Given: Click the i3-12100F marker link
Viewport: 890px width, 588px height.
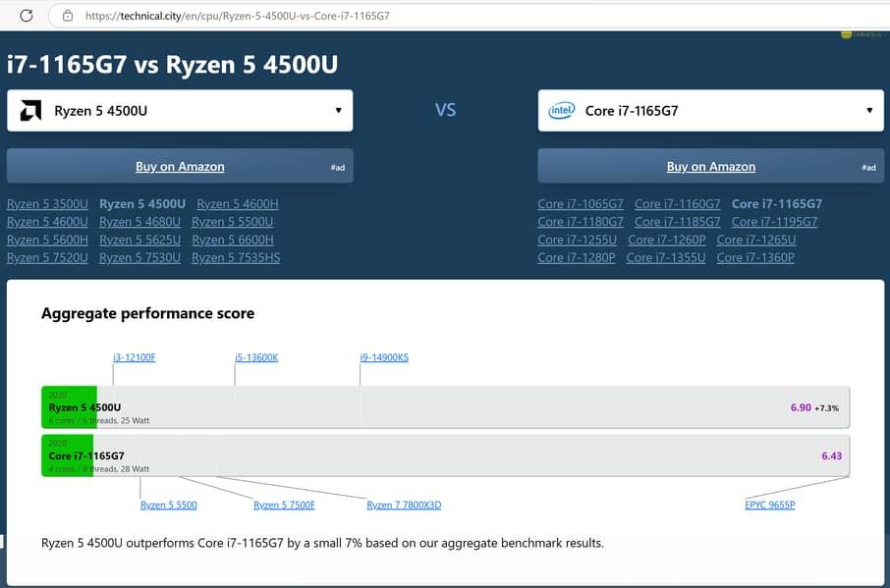Looking at the screenshot, I should [135, 357].
